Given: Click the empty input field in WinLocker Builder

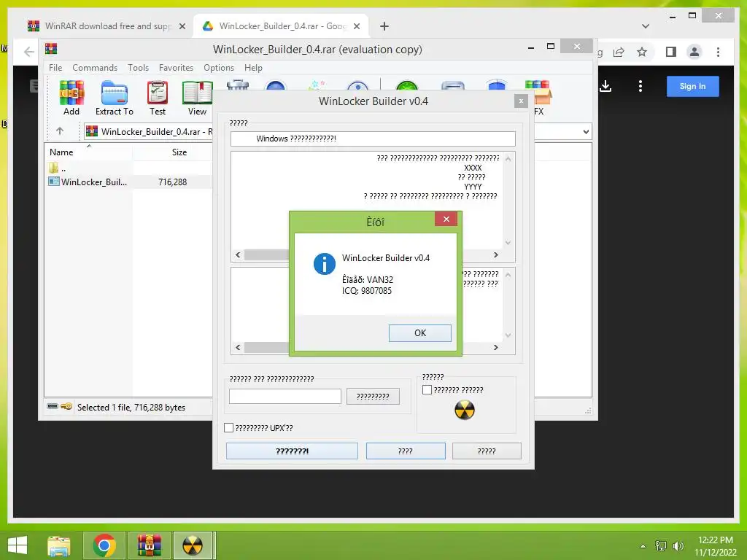Looking at the screenshot, I should pos(285,396).
